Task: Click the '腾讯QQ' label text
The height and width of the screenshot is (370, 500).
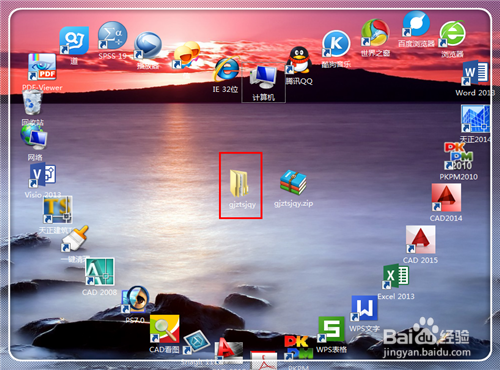Action: [x=299, y=81]
